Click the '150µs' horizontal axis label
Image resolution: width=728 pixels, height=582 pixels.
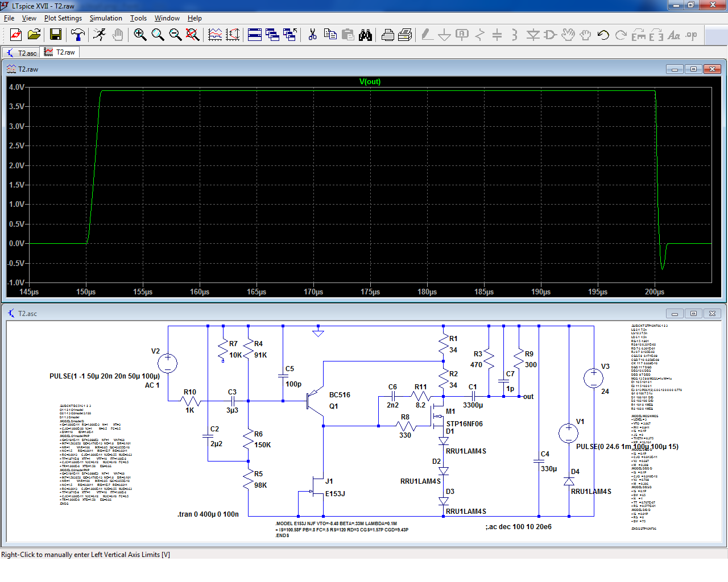[x=86, y=292]
